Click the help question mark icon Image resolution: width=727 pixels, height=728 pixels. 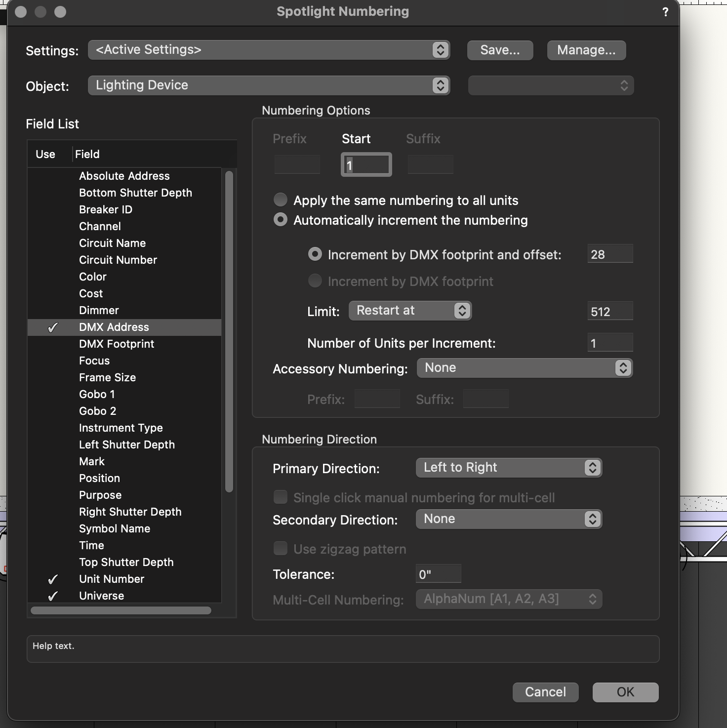click(x=665, y=12)
